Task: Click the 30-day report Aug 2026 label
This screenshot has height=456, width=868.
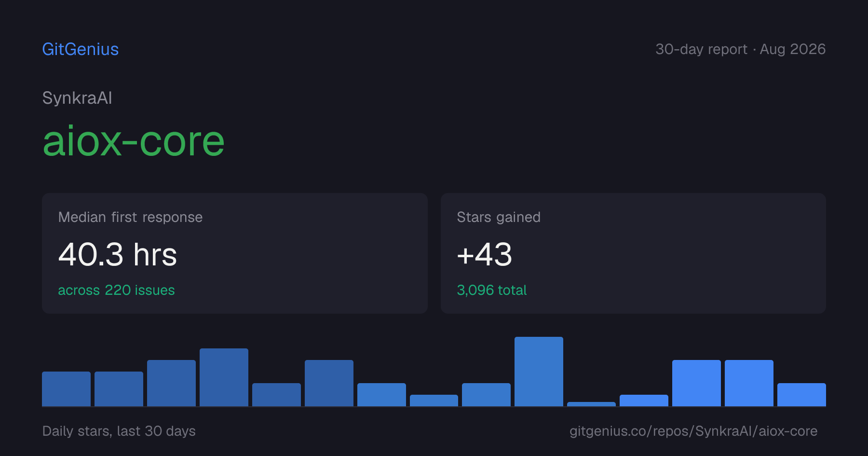Action: click(x=740, y=49)
